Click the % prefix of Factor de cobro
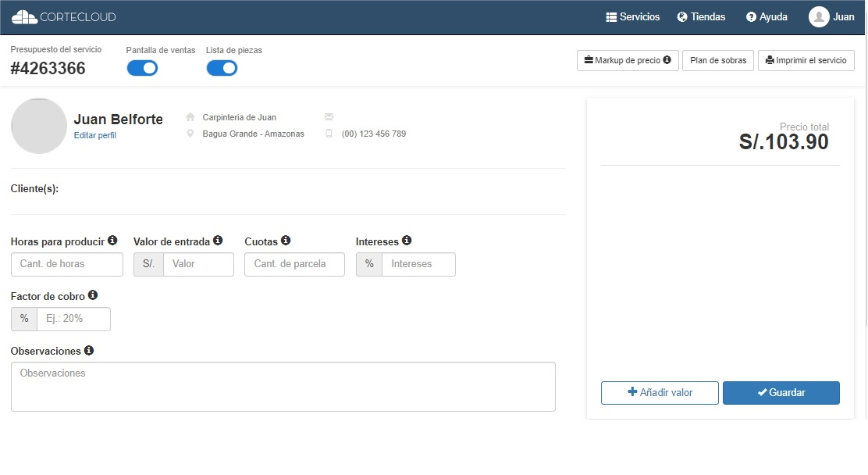Viewport: 868px width, 475px height. tap(24, 320)
